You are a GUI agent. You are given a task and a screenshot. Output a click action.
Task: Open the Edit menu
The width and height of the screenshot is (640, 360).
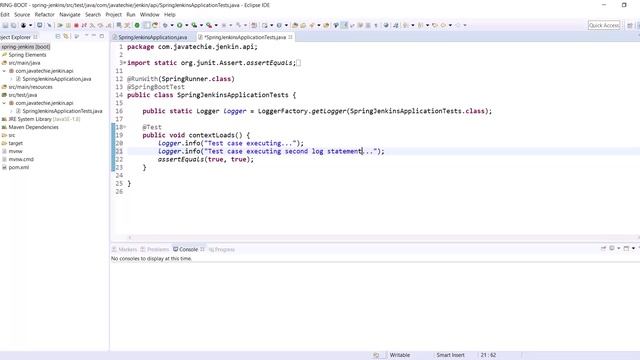pos(5,15)
